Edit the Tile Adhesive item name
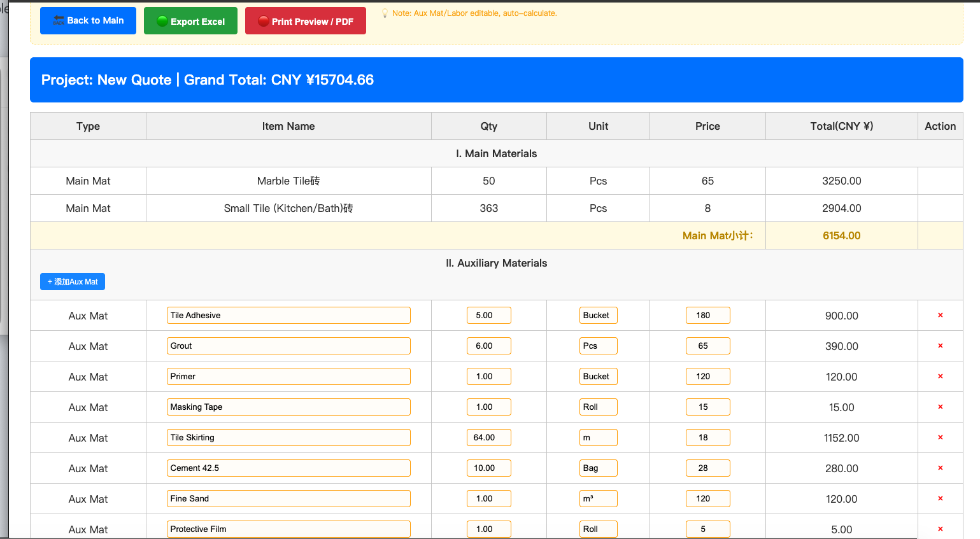Screen dimensions: 980x539 click(x=288, y=316)
